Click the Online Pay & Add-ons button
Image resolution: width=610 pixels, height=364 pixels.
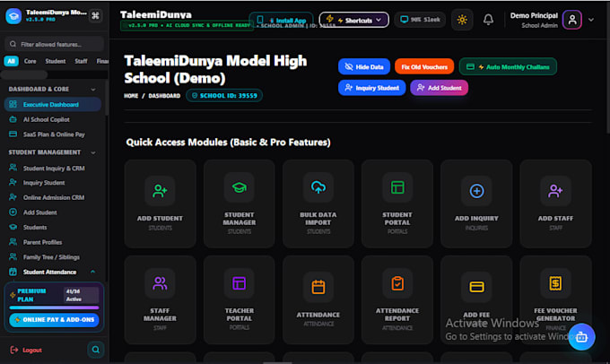pyautogui.click(x=54, y=320)
